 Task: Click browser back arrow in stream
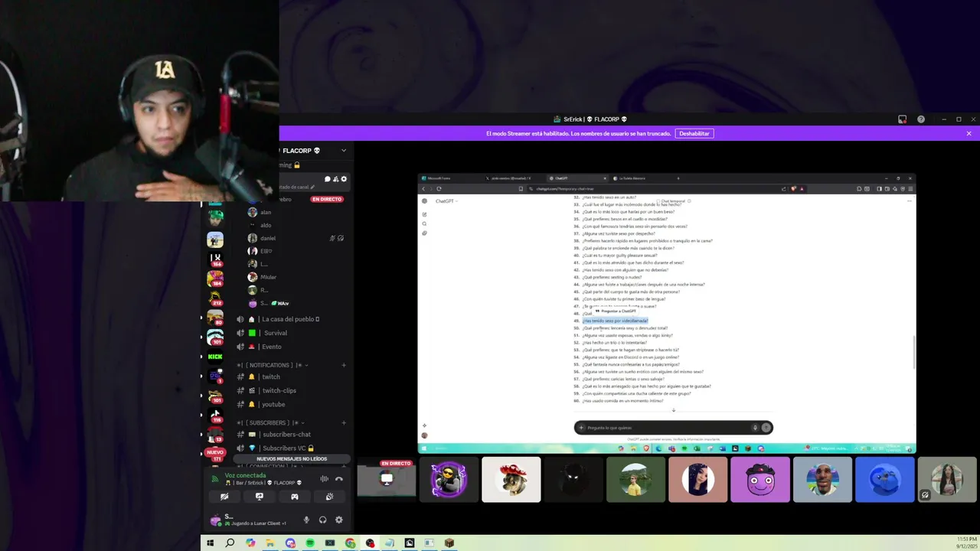[424, 188]
